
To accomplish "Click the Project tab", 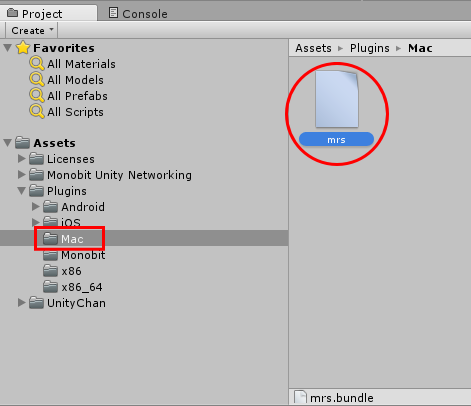I will click(x=35, y=14).
